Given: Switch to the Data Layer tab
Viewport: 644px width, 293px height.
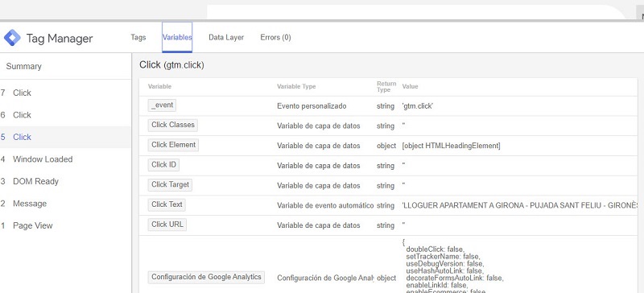Looking at the screenshot, I should [x=226, y=37].
